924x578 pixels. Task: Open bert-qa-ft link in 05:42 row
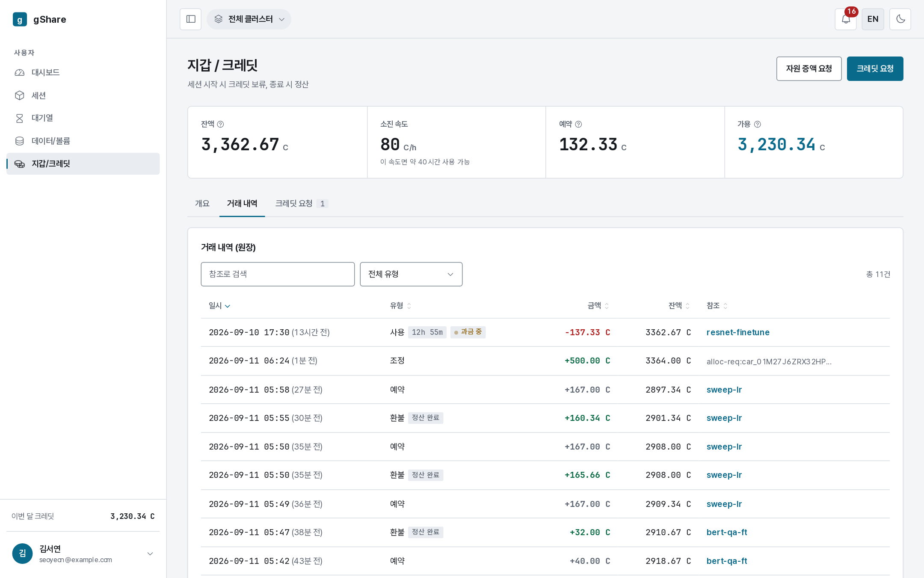[727, 561]
